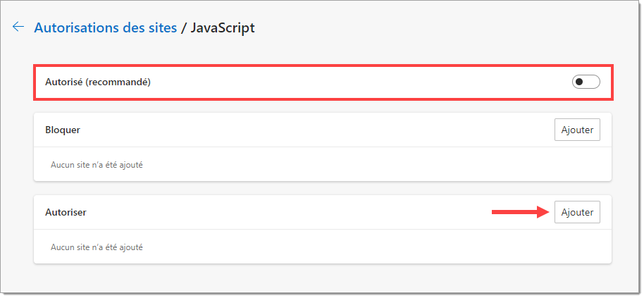Click the Autorisé (recommandé) label text
Screen dimensions: 644x298
point(98,82)
